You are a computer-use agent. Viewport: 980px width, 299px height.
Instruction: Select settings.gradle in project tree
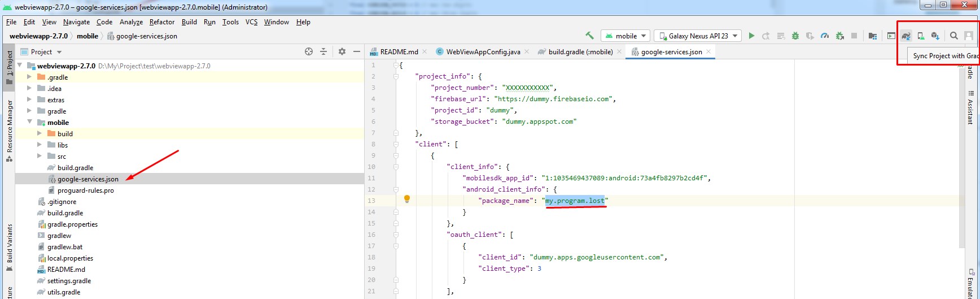tap(69, 281)
